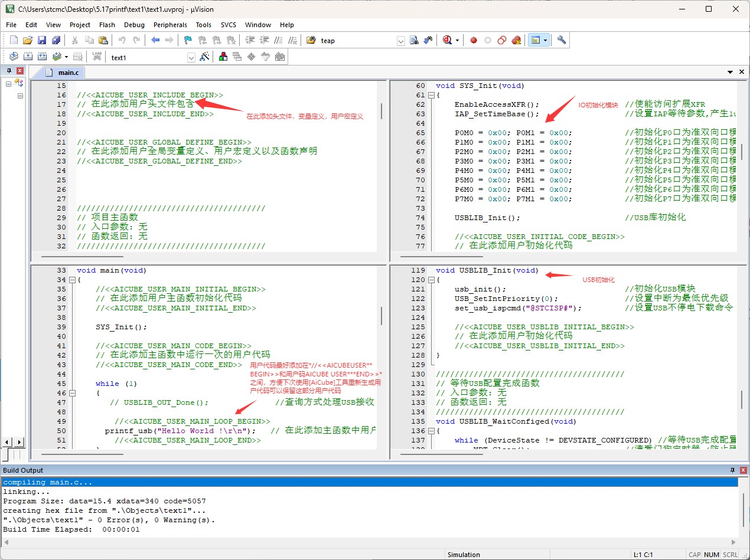This screenshot has width=750, height=560.
Task: Close the Build Output panel
Action: [743, 470]
